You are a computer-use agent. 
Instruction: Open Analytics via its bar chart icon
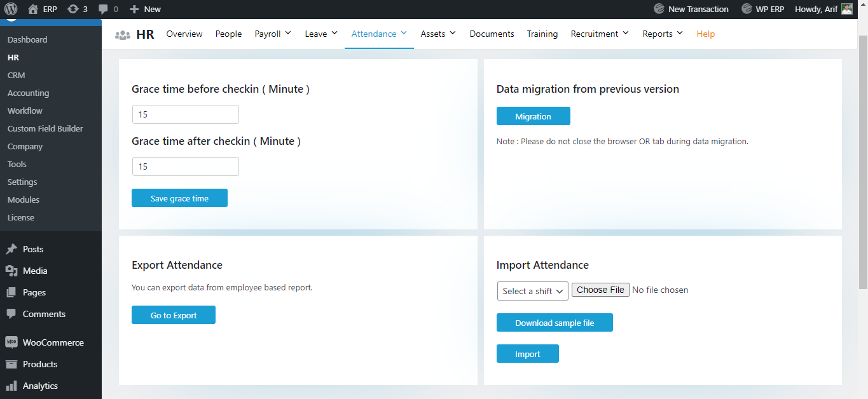(x=11, y=386)
